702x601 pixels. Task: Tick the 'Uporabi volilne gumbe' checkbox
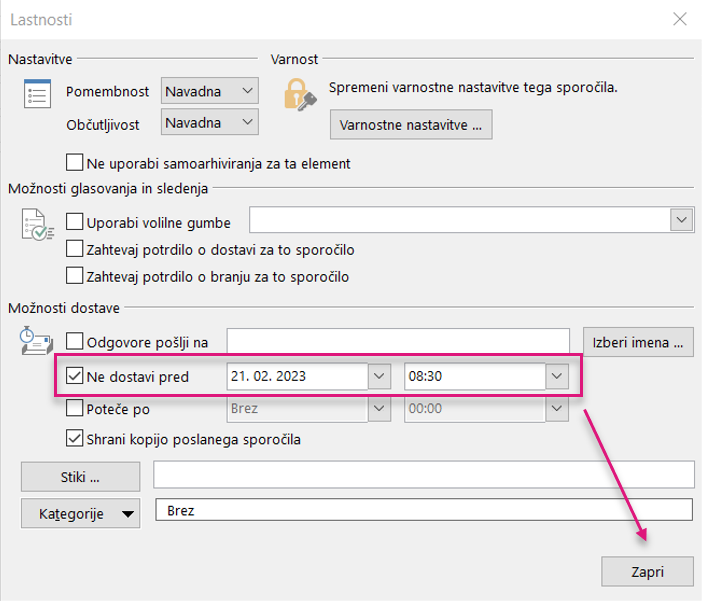click(74, 221)
